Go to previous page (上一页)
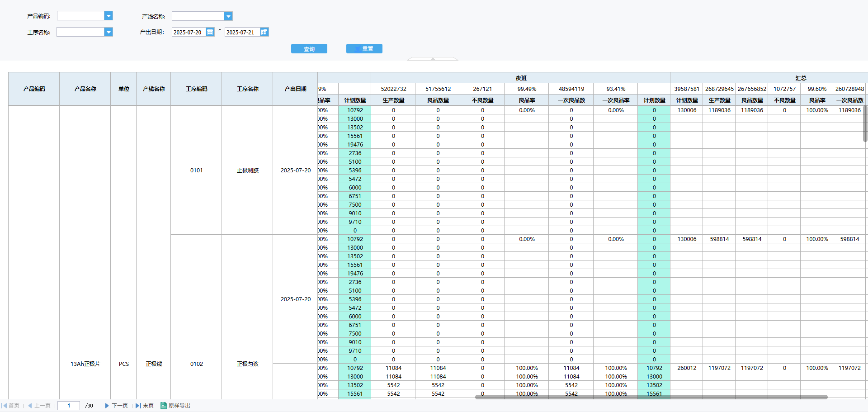The height and width of the screenshot is (412, 868). 39,406
